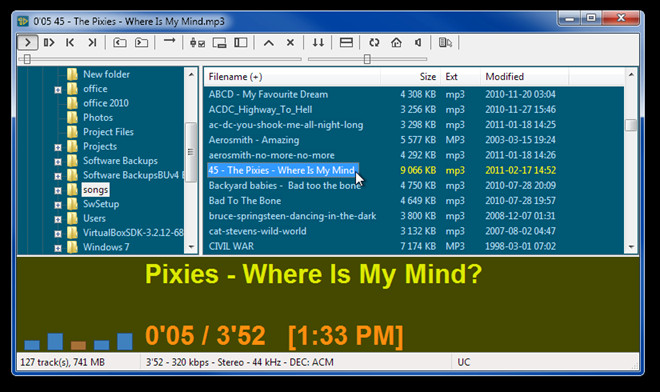The width and height of the screenshot is (660, 392).
Task: Click the volume slider handle
Action: click(x=367, y=59)
